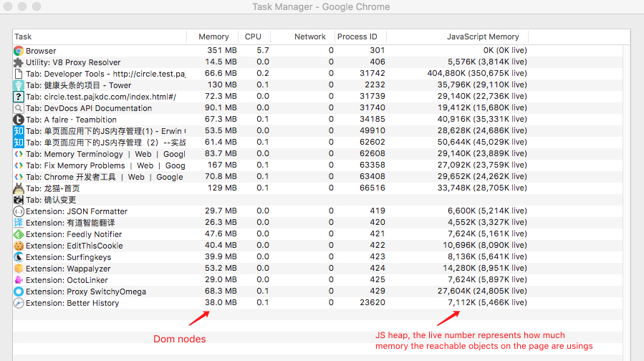Image resolution: width=644 pixels, height=361 pixels.
Task: Sort by the JavaScript Memory column header
Action: [x=483, y=37]
